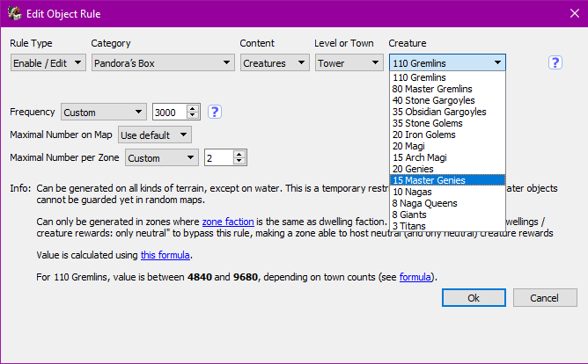Click the help icon beside Creature dropdown

point(555,62)
